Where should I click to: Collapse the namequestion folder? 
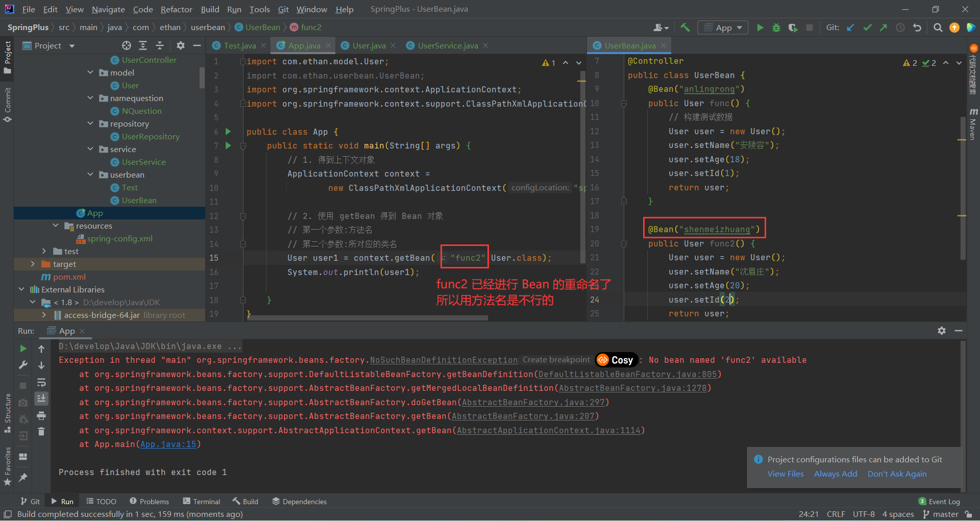coord(90,98)
